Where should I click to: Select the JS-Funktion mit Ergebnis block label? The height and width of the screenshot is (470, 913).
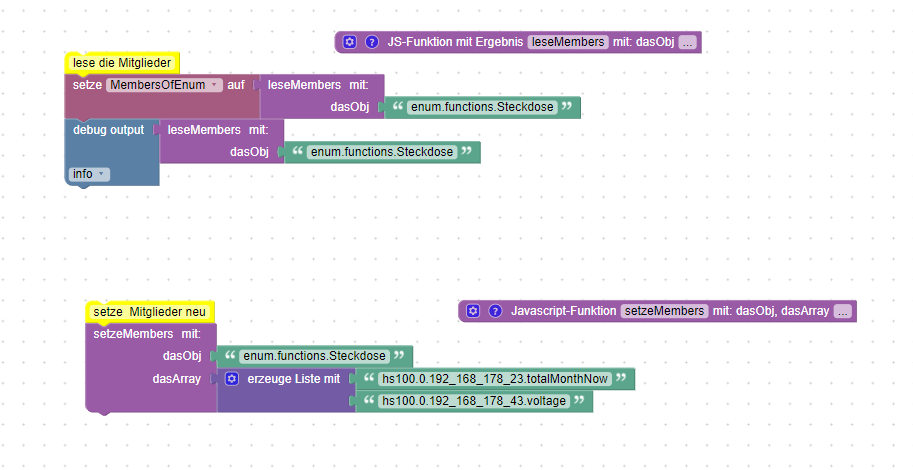[x=455, y=42]
